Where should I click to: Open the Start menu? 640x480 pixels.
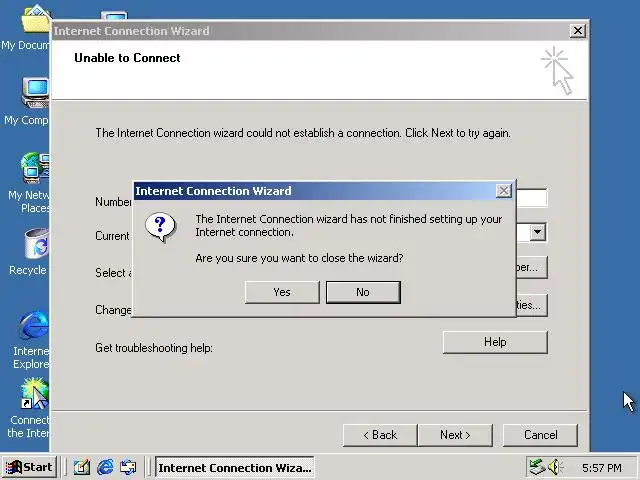coord(29,467)
